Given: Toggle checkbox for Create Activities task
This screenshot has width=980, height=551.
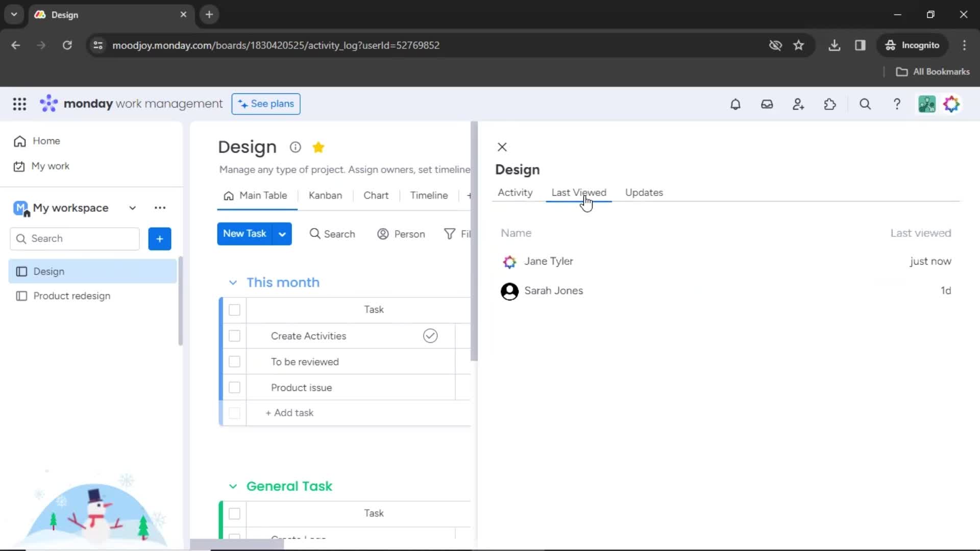Looking at the screenshot, I should (235, 336).
